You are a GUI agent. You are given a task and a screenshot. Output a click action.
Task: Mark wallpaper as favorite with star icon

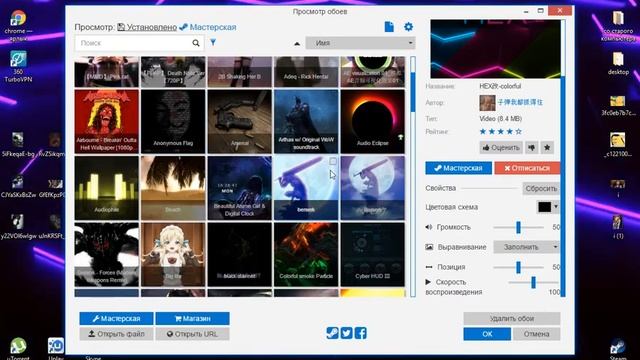(x=547, y=147)
